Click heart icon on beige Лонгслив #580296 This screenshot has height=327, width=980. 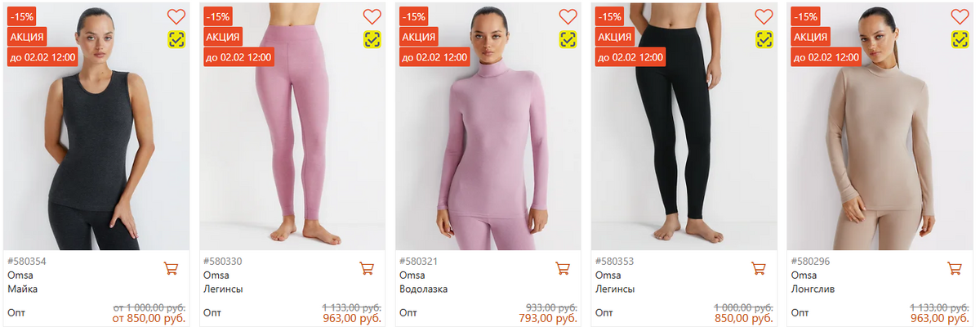coord(960,16)
